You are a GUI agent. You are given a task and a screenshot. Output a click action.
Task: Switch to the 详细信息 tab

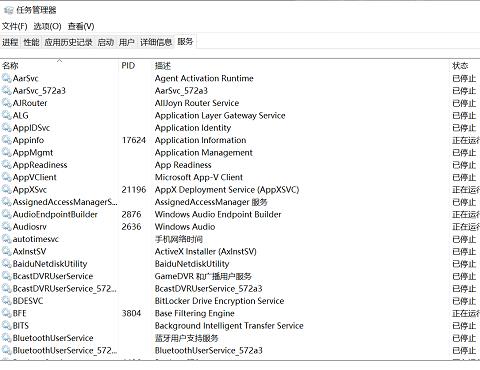click(156, 42)
